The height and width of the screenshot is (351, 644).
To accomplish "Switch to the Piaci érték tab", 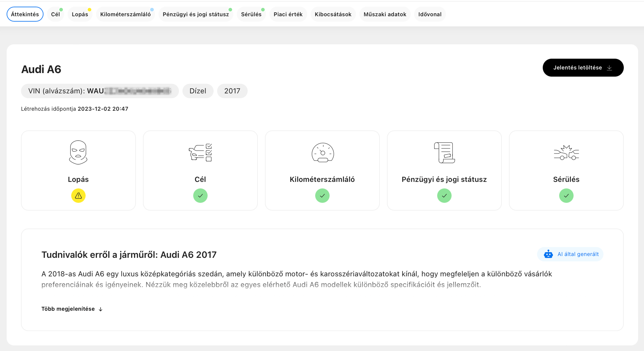I will (x=288, y=14).
